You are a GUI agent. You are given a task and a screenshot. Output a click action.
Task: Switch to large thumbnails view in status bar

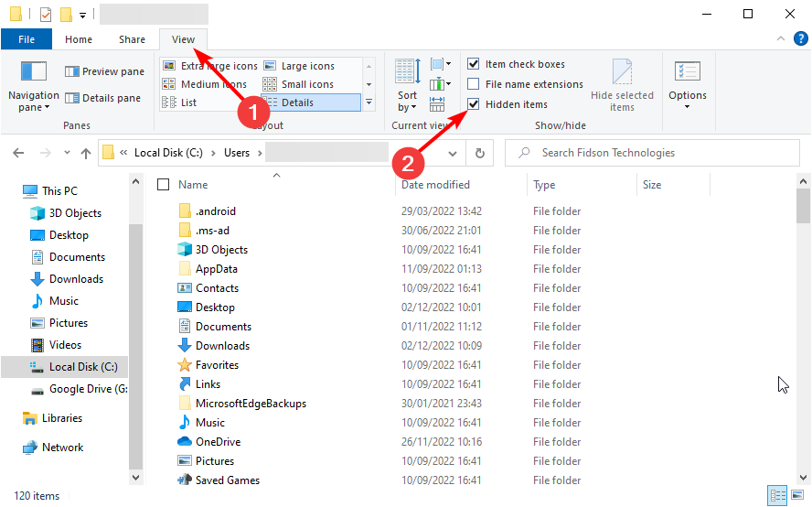(x=797, y=495)
